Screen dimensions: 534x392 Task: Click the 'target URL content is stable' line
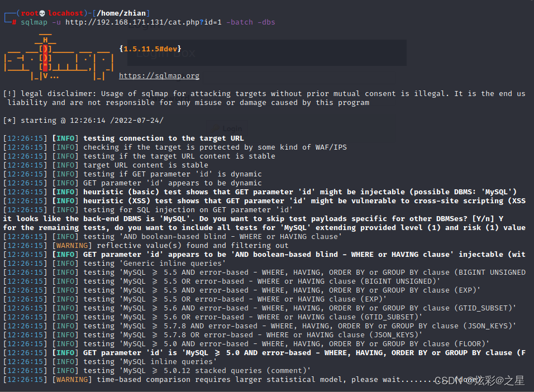point(106,165)
